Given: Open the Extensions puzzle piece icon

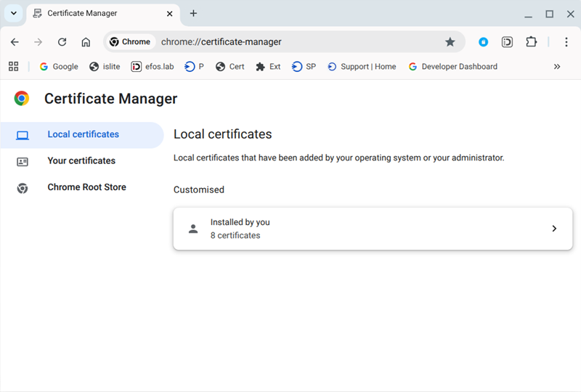Looking at the screenshot, I should [x=531, y=42].
